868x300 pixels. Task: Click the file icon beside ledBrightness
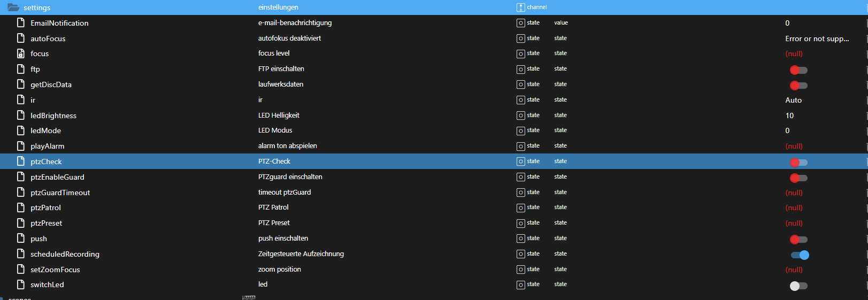pos(21,115)
